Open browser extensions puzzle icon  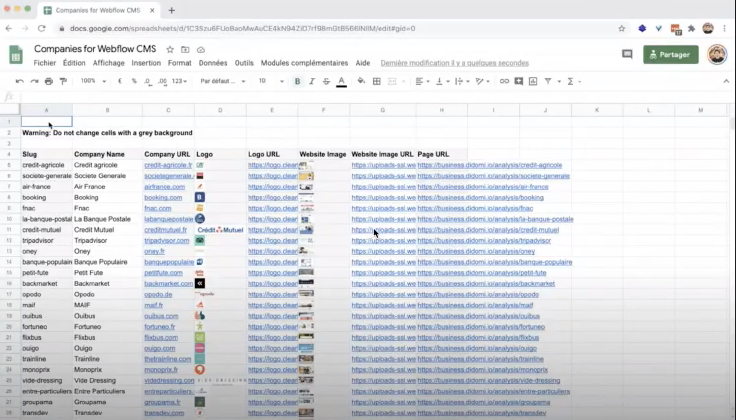pos(691,29)
